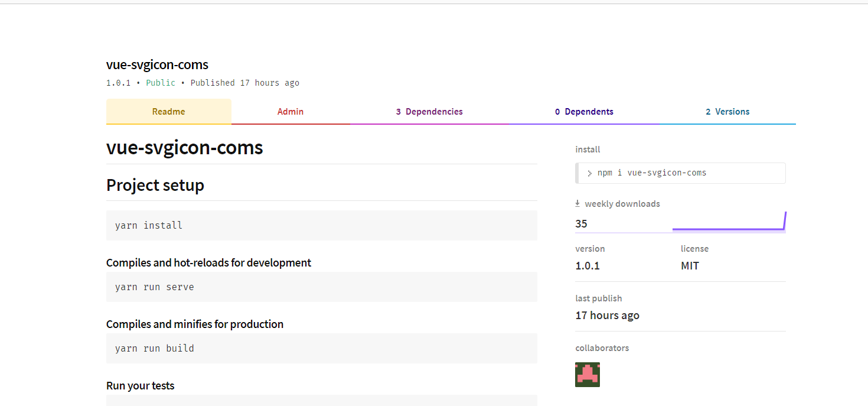Screen dimensions: 868x406
Task: Click the sidebar version value 1.0.1
Action: point(588,266)
